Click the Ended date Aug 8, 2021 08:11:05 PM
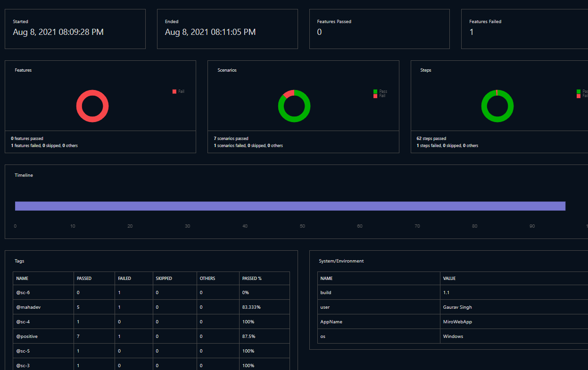This screenshot has width=588, height=370. (210, 32)
